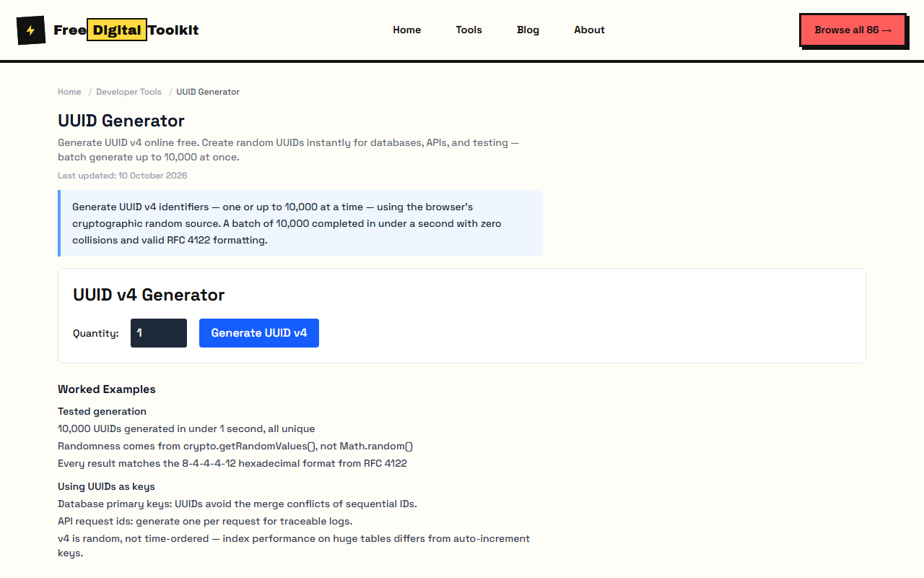Click the 'Every result matches the 8-4-4-4-12' line
Image resolution: width=924 pixels, height=578 pixels.
[x=232, y=463]
